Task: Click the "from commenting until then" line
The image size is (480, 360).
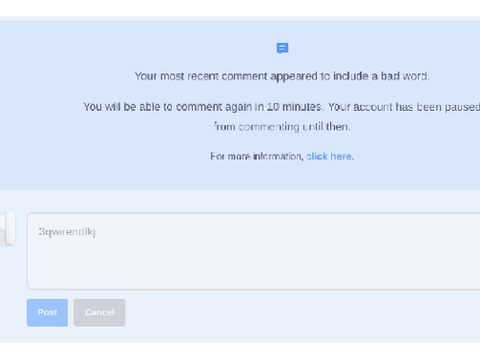Action: (x=282, y=127)
